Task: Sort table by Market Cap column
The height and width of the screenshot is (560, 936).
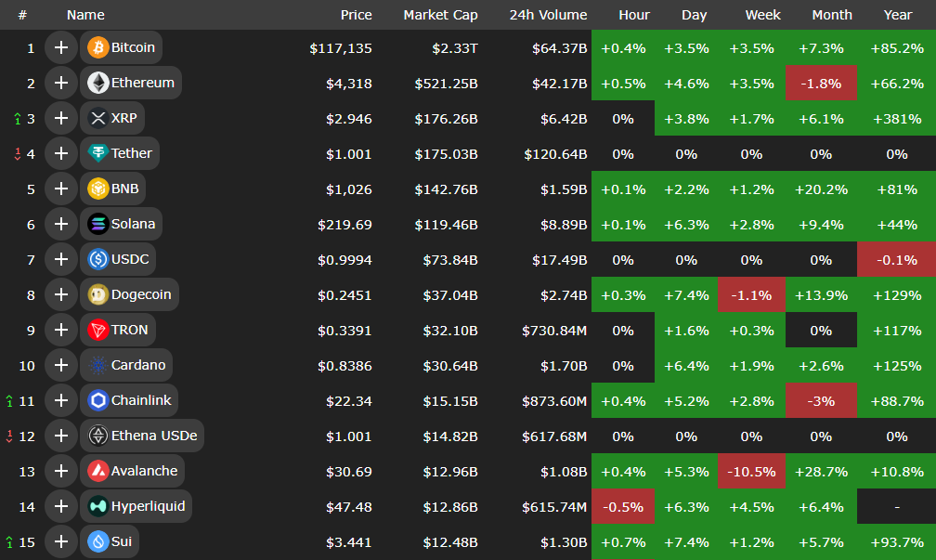Action: [x=440, y=15]
